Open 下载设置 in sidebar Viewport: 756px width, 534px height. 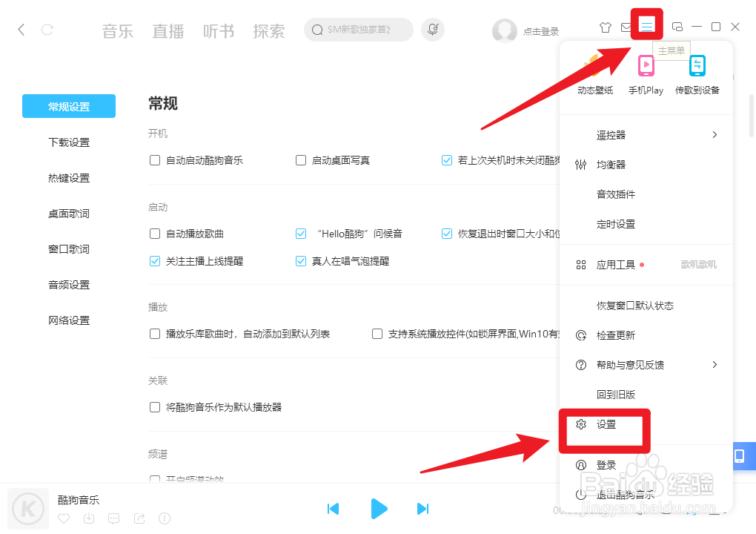coord(69,142)
